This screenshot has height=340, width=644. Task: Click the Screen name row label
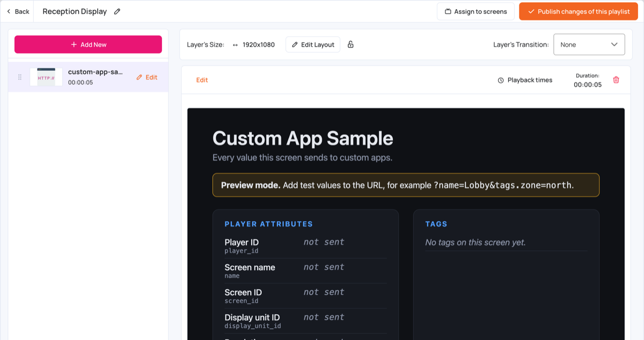(x=250, y=267)
